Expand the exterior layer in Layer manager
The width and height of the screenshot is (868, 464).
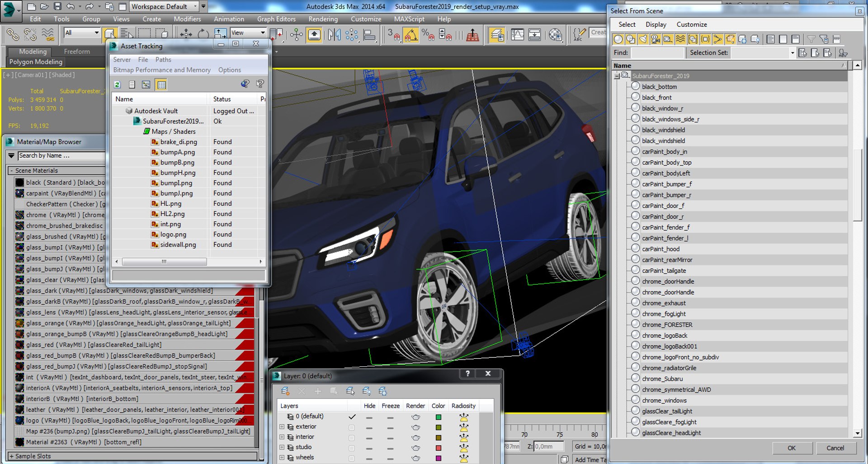click(282, 427)
